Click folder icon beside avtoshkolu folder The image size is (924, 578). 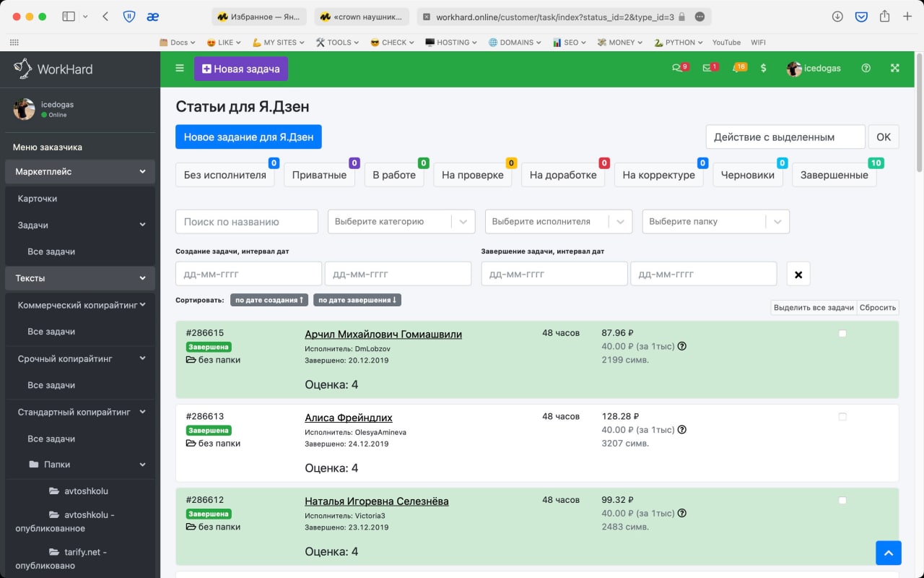click(54, 491)
